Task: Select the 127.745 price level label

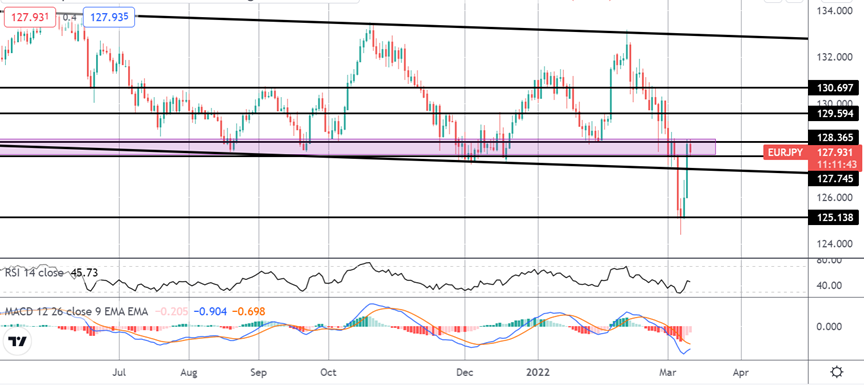Action: [x=834, y=178]
